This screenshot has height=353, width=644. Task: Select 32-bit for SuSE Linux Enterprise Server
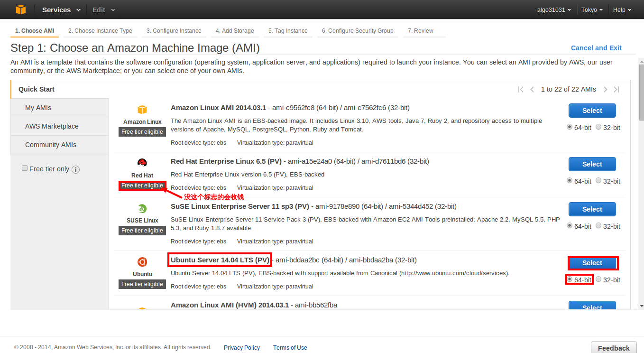click(598, 226)
